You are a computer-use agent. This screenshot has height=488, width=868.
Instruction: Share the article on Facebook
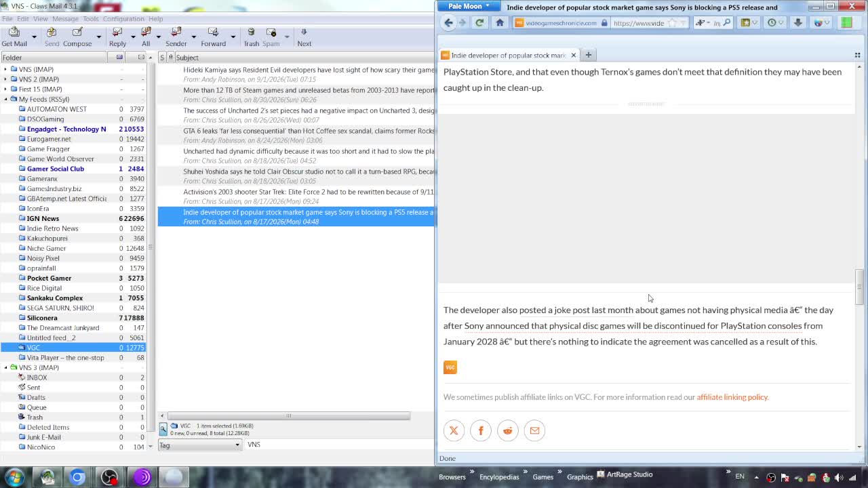click(x=481, y=430)
